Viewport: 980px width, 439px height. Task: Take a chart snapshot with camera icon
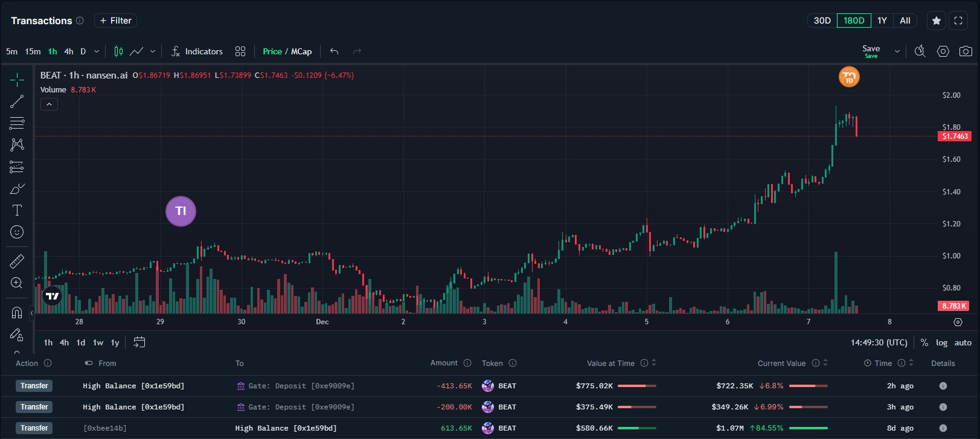tap(966, 51)
